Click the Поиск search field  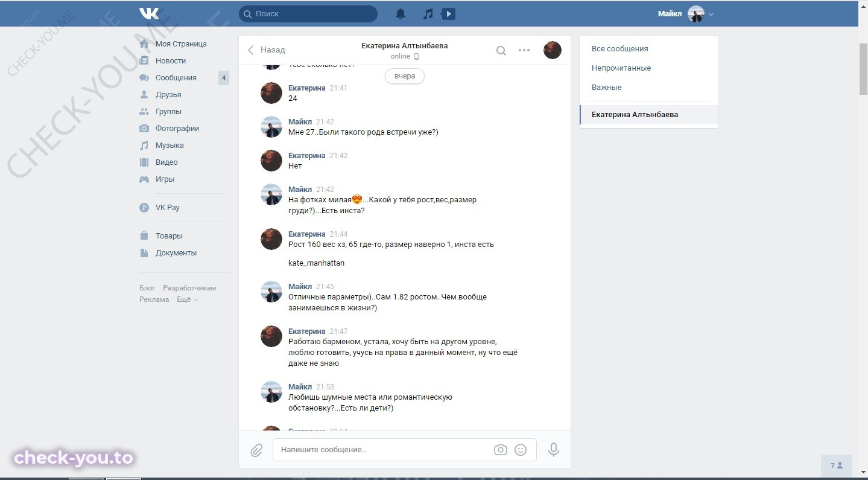[308, 14]
